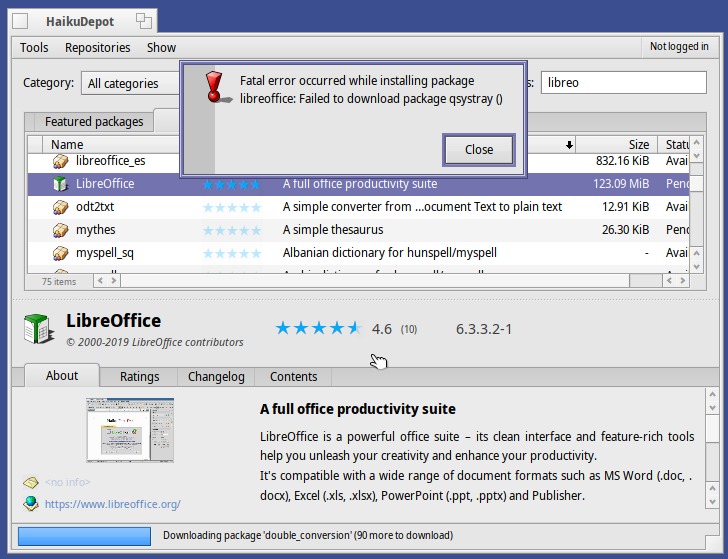Click rating stars in myspell_sq row
This screenshot has width=728, height=559.
point(232,253)
